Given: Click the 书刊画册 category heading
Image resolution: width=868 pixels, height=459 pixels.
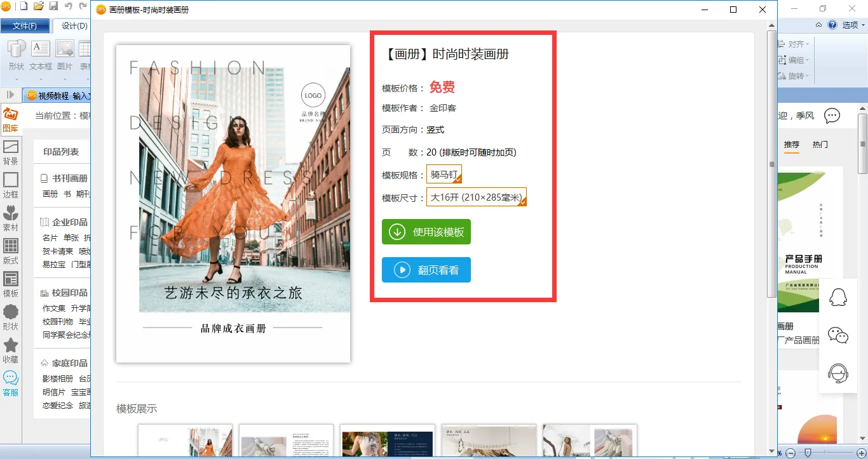Looking at the screenshot, I should [x=65, y=178].
